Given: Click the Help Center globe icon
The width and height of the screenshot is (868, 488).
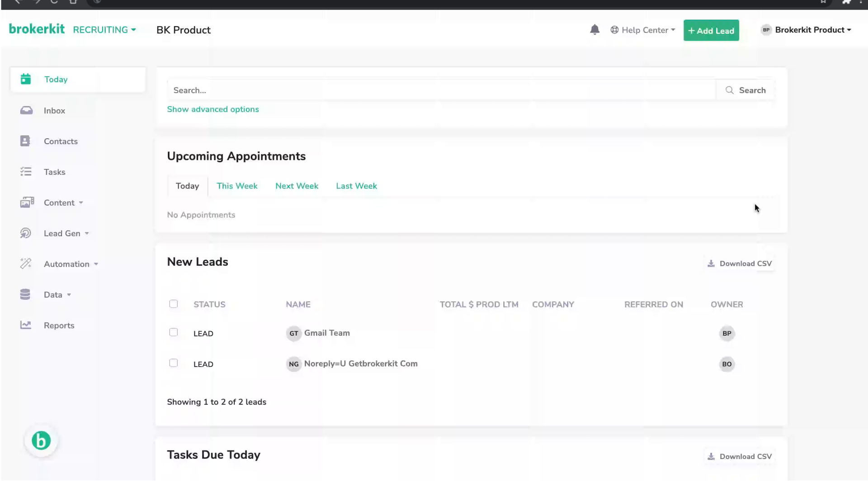Looking at the screenshot, I should (614, 30).
